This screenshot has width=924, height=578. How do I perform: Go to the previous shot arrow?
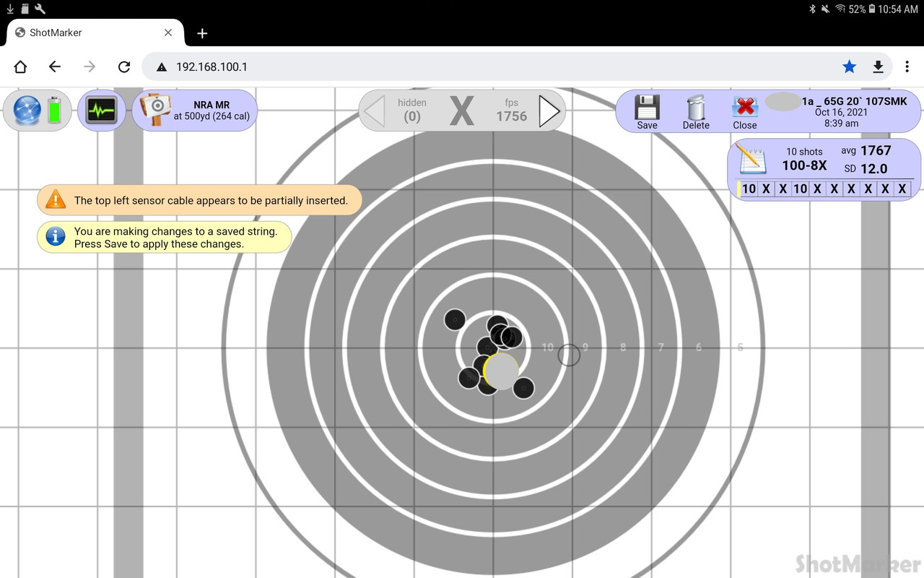[375, 111]
